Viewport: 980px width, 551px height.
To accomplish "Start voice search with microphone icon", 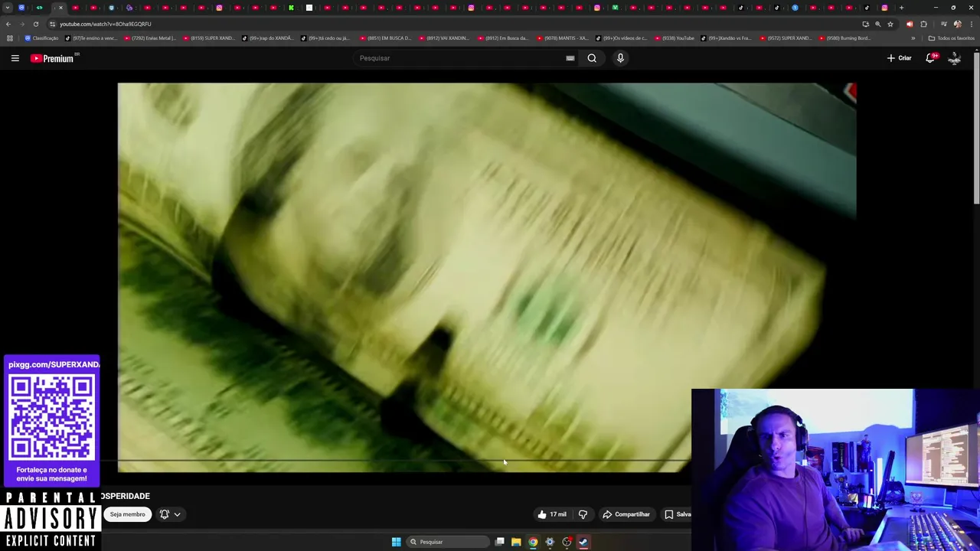I will click(x=620, y=58).
